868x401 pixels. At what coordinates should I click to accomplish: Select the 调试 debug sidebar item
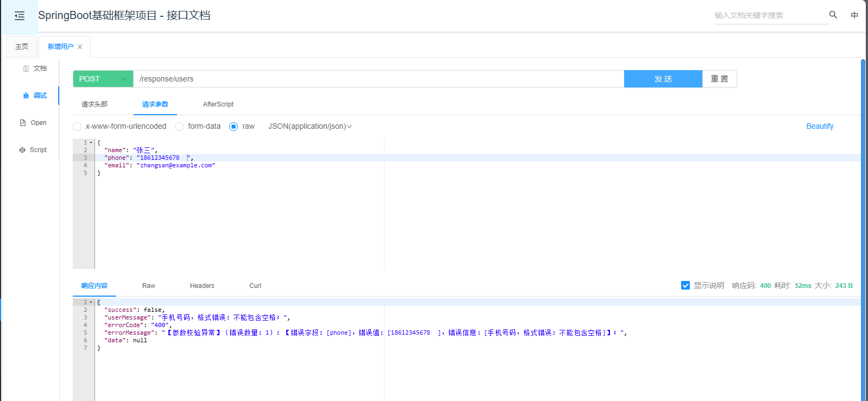[x=35, y=96]
